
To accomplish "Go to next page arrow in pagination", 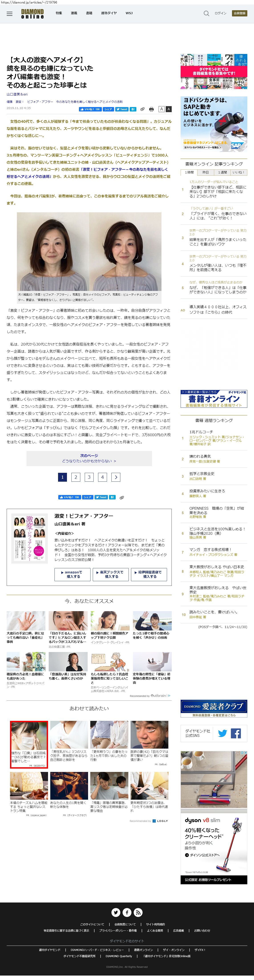I will (x=116, y=477).
